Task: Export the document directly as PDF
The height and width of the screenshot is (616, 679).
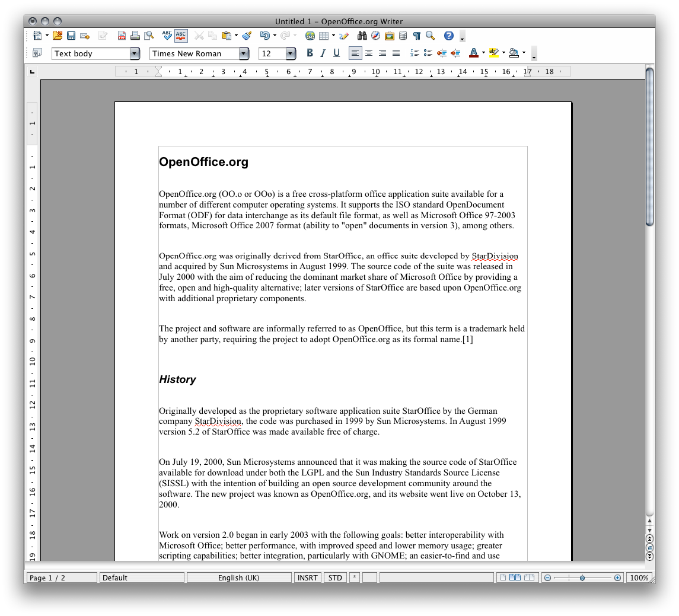Action: point(122,36)
